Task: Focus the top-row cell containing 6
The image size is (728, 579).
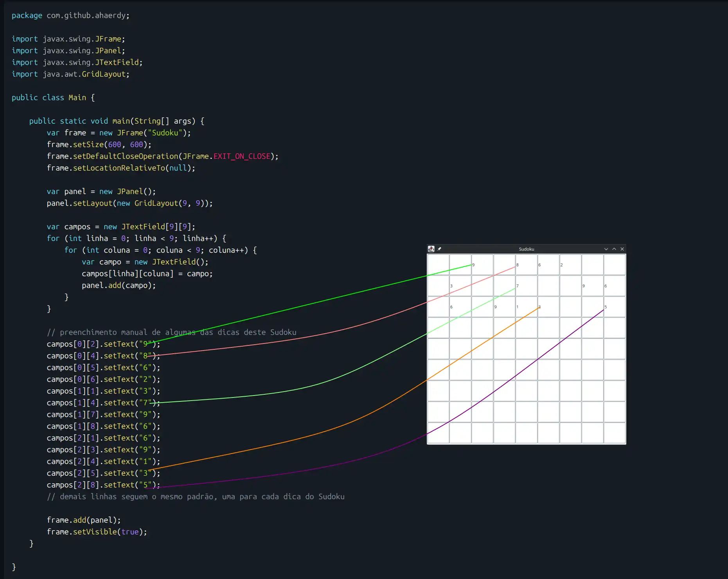Action: (548, 265)
